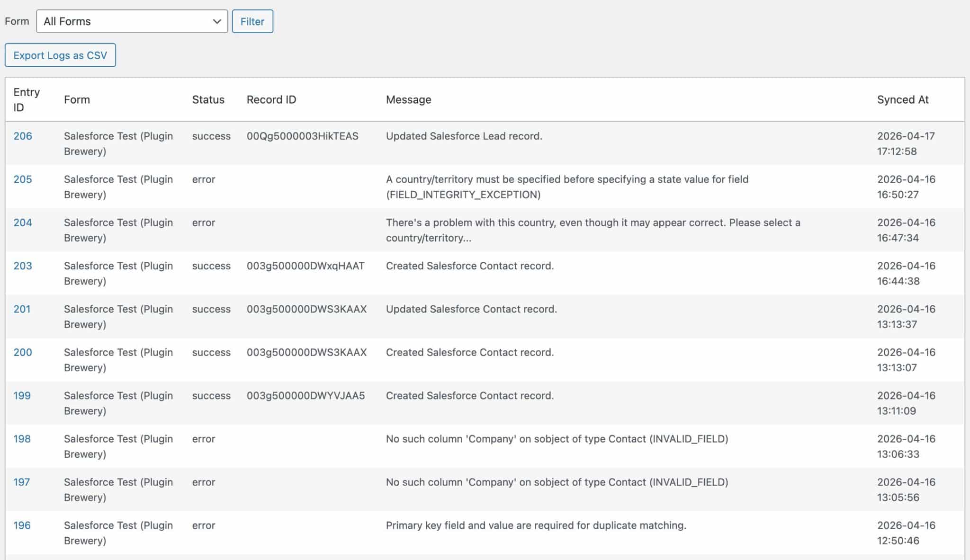Click the Filter button
Screen dimensions: 970x560
pyautogui.click(x=252, y=21)
